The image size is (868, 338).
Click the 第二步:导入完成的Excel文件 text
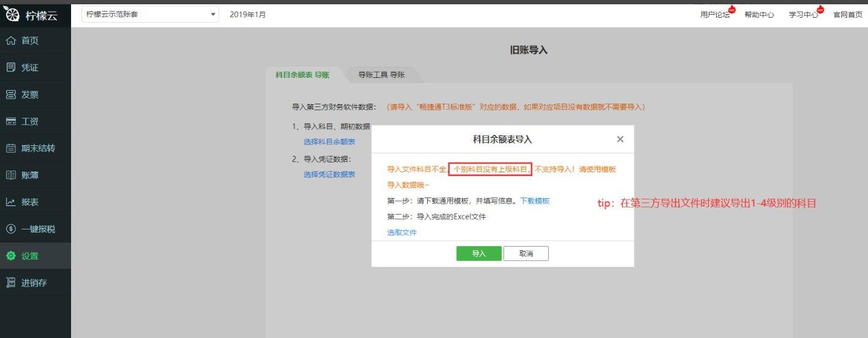pyautogui.click(x=437, y=217)
